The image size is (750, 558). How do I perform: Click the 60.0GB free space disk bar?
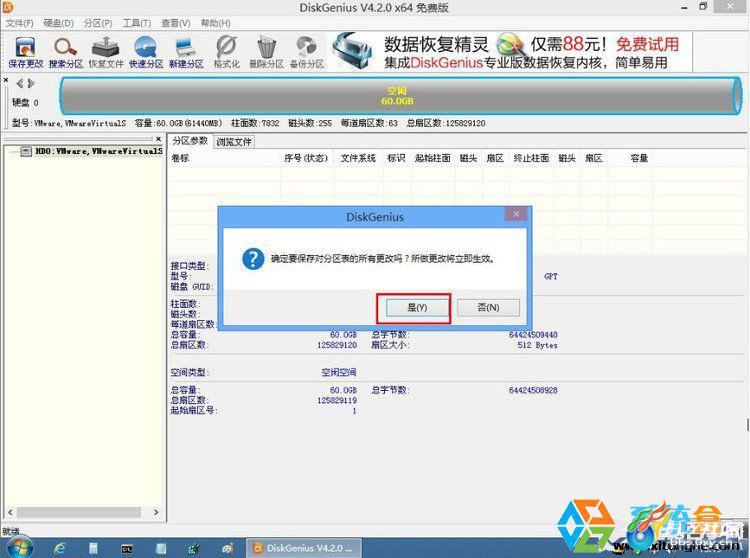(x=400, y=96)
